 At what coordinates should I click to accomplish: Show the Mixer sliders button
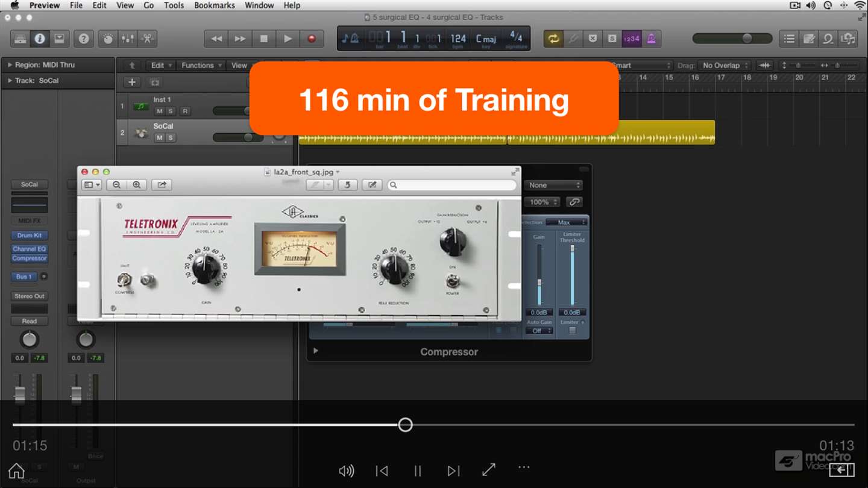(128, 39)
